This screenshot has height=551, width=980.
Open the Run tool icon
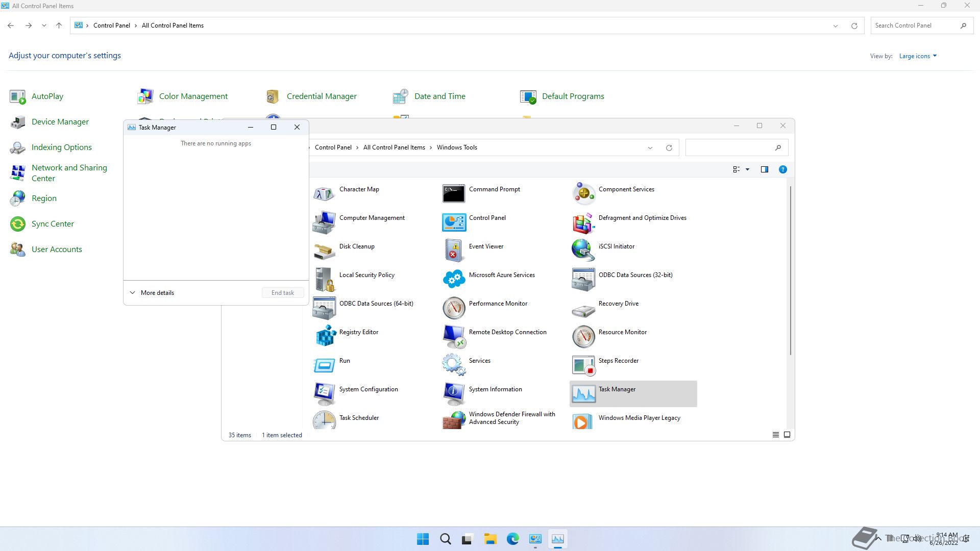[x=324, y=365]
